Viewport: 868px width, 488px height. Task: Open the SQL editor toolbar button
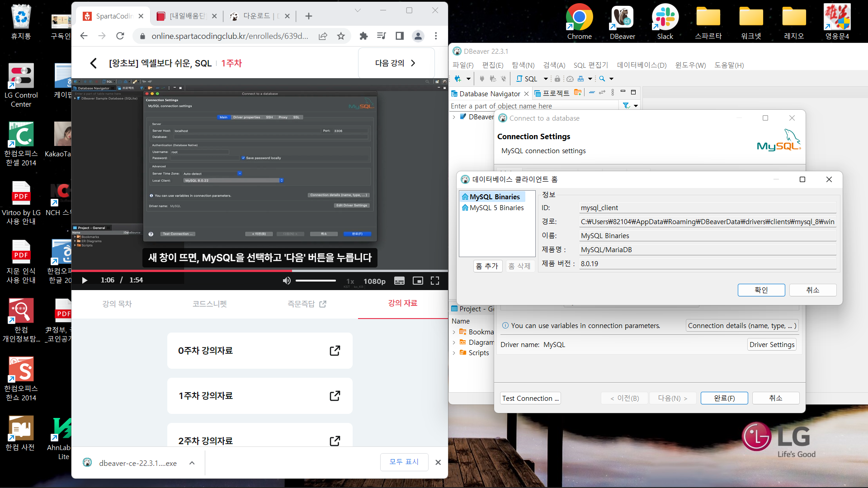point(527,79)
